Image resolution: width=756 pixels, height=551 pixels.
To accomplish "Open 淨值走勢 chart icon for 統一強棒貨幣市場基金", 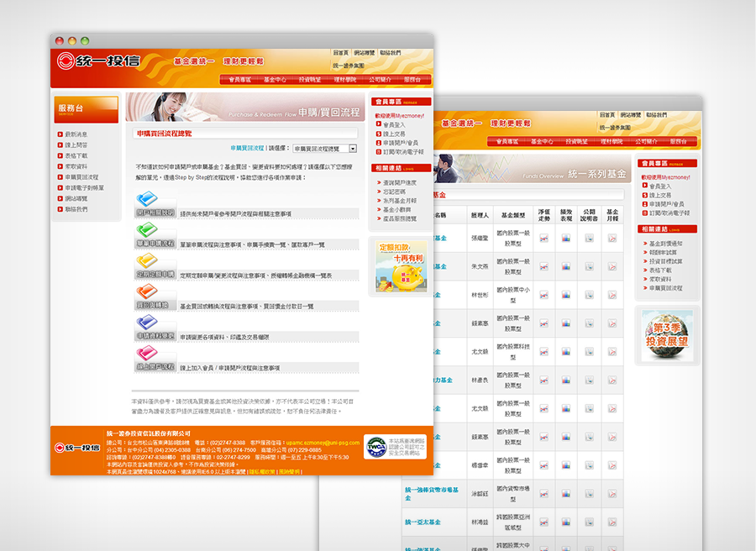I will coord(543,494).
